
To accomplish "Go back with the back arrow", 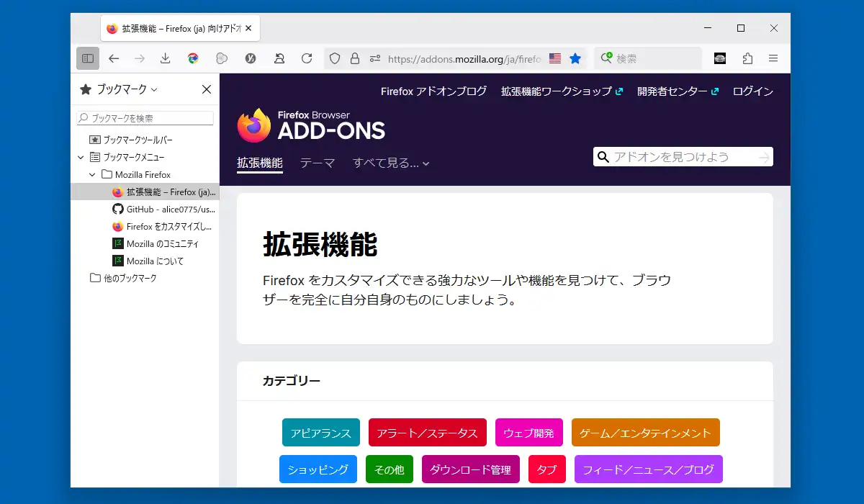I will coord(114,58).
